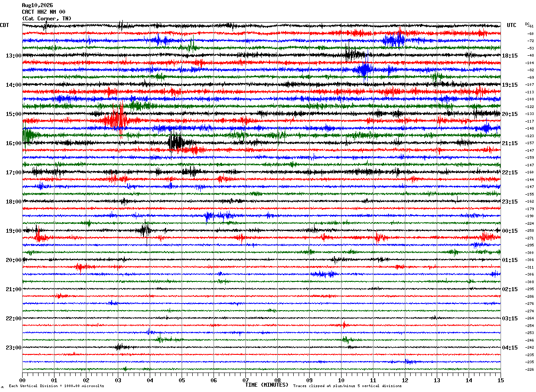
Task: Click the DC offset value '-258'
Action: [529, 231]
